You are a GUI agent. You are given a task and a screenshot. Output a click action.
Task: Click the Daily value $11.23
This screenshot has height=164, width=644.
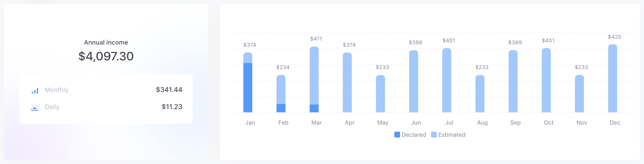point(172,107)
